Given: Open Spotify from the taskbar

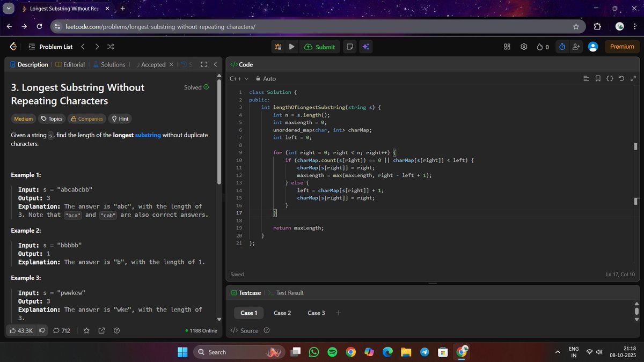Looking at the screenshot, I should [332, 352].
